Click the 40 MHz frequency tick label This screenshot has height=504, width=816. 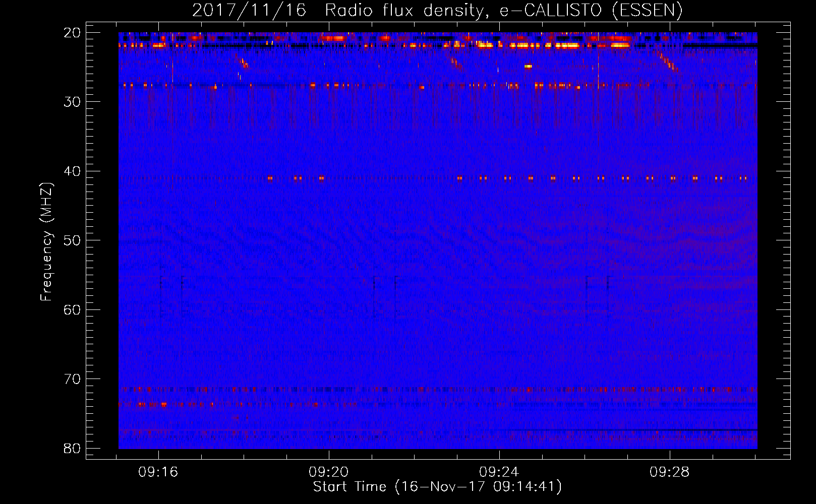click(72, 171)
